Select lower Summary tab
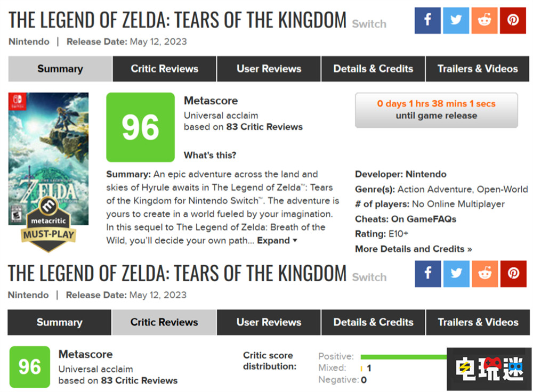Screen dimensions: 533x392 59,322
